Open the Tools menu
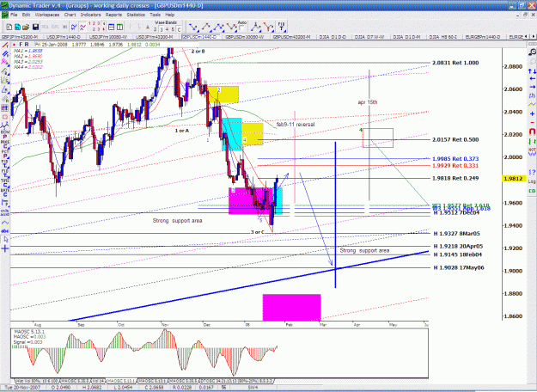The width and height of the screenshot is (537, 392). coord(156,15)
